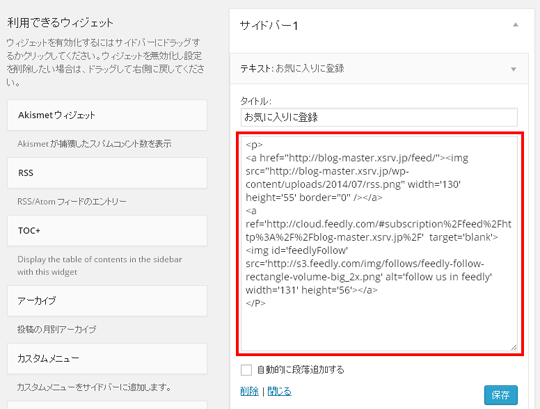Screen dimensions: 540x409
Task: Click the タイトル: label
Action: pyautogui.click(x=256, y=101)
